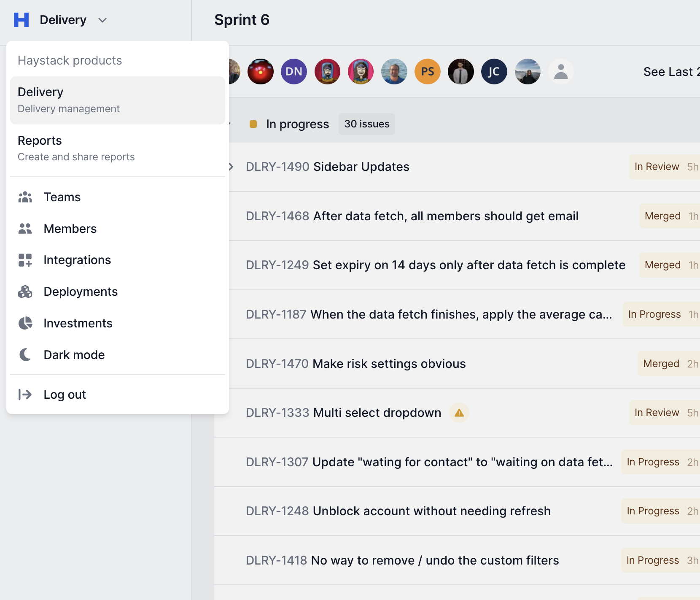Filter by PS member avatar
The width and height of the screenshot is (700, 600).
pyautogui.click(x=428, y=72)
